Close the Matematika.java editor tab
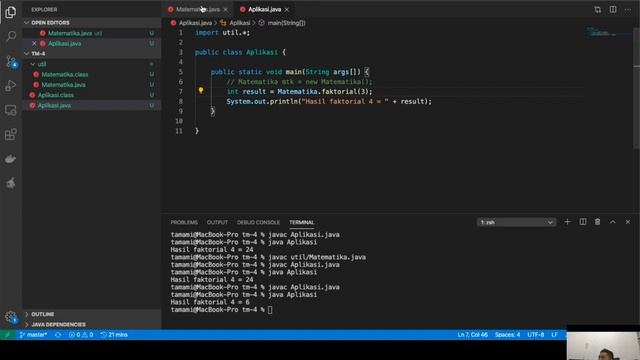 pos(225,9)
